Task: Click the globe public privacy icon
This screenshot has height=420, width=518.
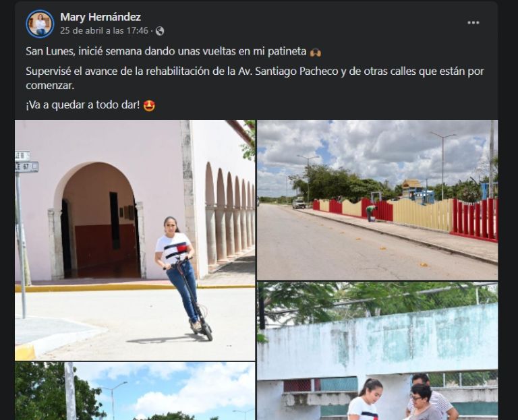Action: 160,31
